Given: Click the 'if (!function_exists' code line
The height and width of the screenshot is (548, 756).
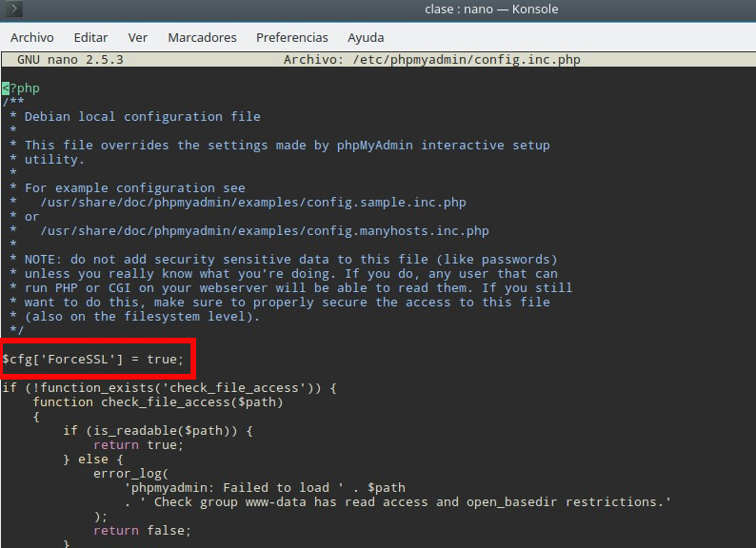Looking at the screenshot, I should pos(169,388).
